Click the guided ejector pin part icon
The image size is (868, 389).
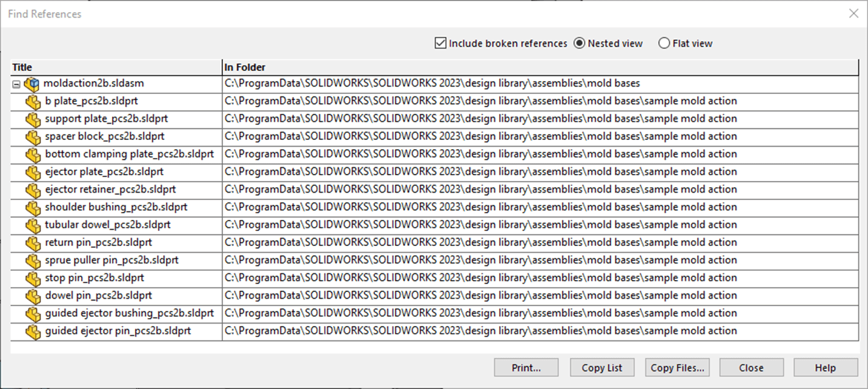tap(33, 332)
